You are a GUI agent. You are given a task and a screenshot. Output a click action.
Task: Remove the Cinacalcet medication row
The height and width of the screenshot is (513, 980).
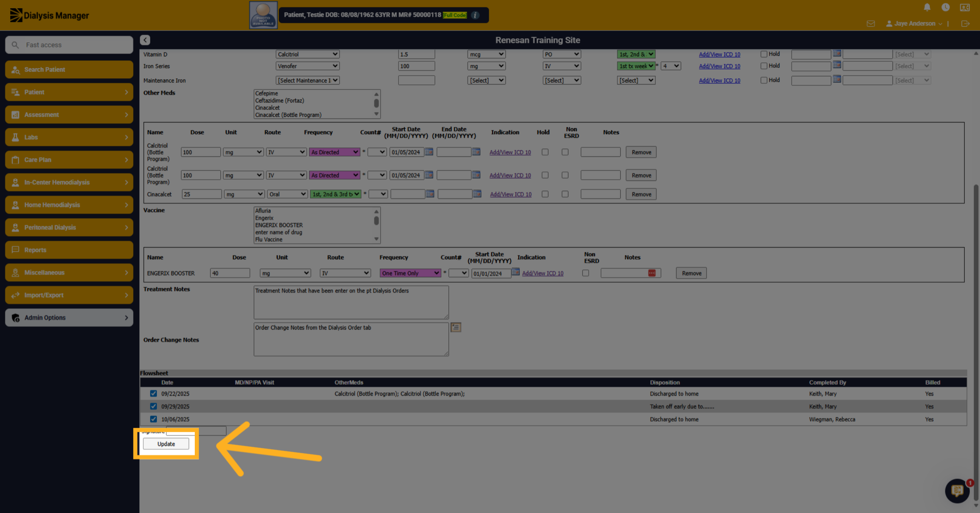pos(641,194)
